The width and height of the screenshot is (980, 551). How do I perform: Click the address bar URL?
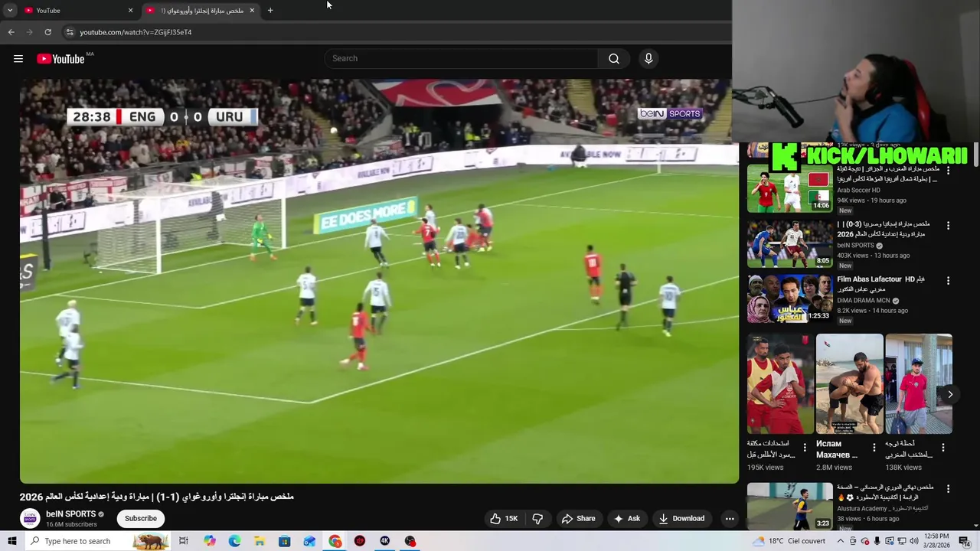[x=136, y=32]
